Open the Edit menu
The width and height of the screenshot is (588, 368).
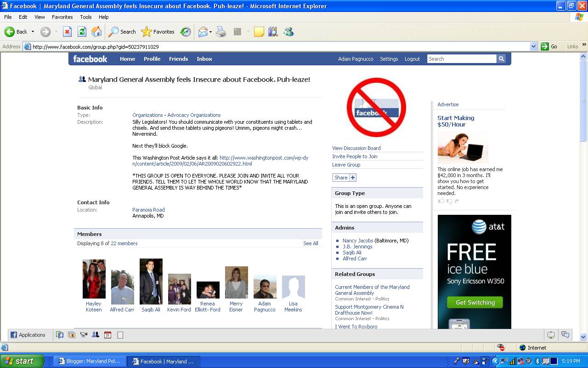23,17
